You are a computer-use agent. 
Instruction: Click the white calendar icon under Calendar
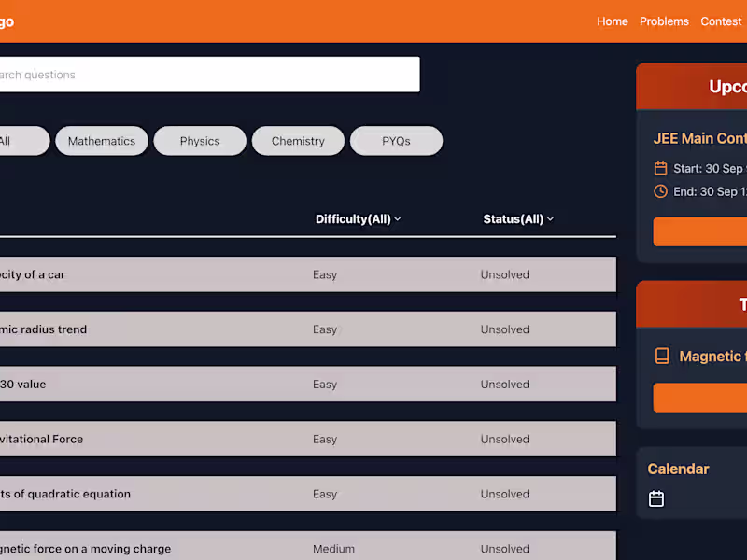[x=656, y=498]
